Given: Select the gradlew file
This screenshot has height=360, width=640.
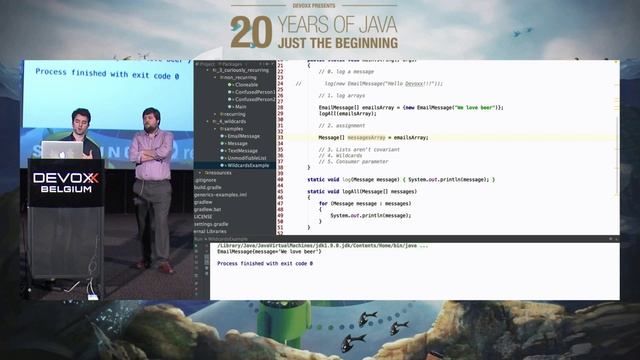Looking at the screenshot, I should tap(203, 202).
